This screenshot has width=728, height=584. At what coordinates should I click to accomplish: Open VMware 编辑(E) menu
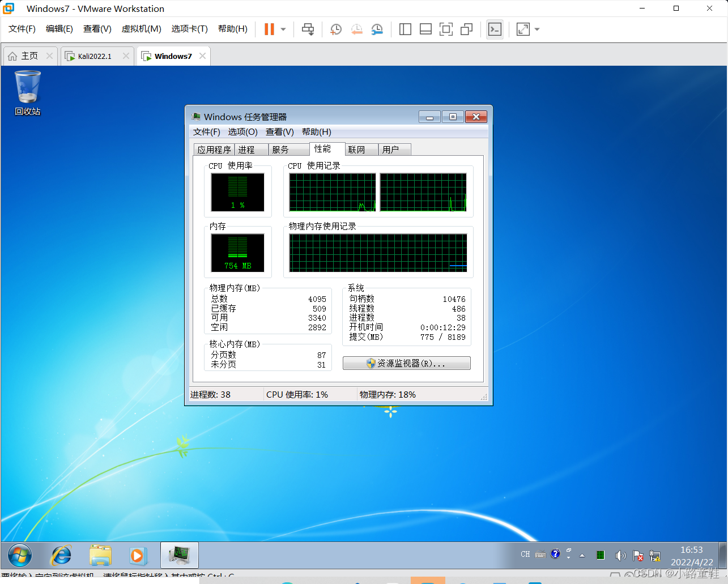59,29
